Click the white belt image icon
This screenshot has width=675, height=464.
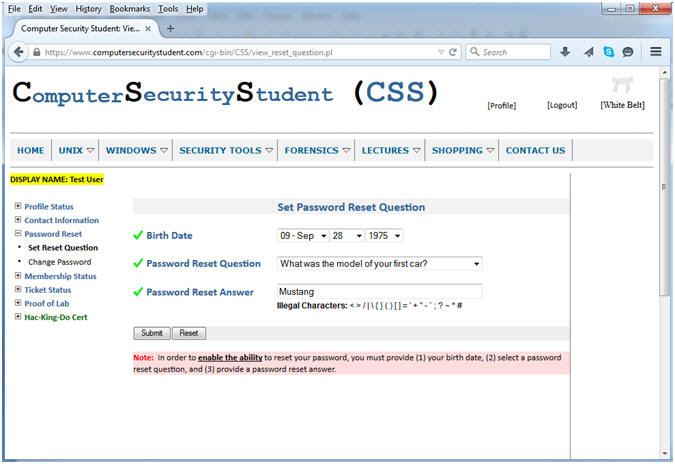click(x=622, y=84)
